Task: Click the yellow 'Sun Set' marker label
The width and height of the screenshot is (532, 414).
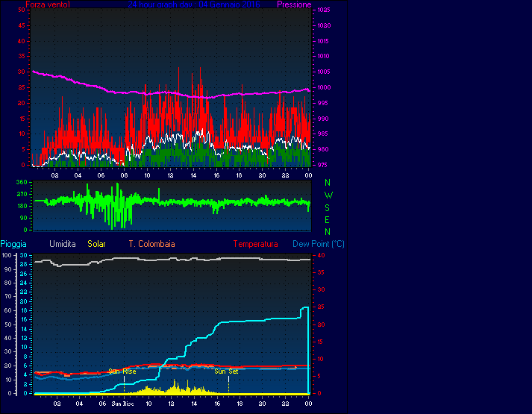Action: click(226, 371)
